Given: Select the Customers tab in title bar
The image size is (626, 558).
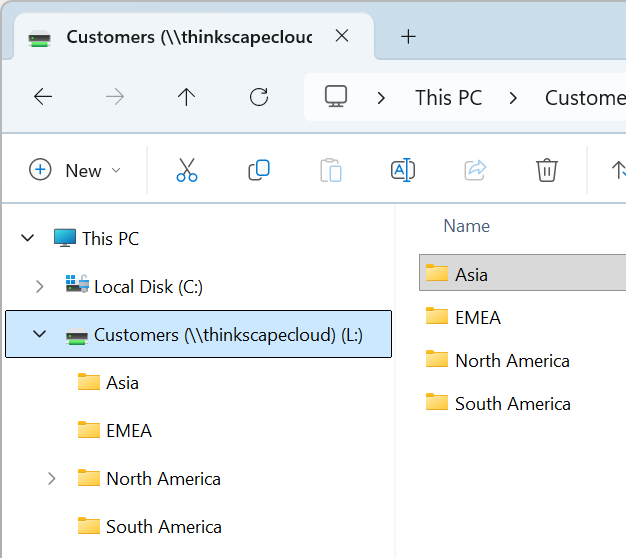Looking at the screenshot, I should click(x=180, y=37).
